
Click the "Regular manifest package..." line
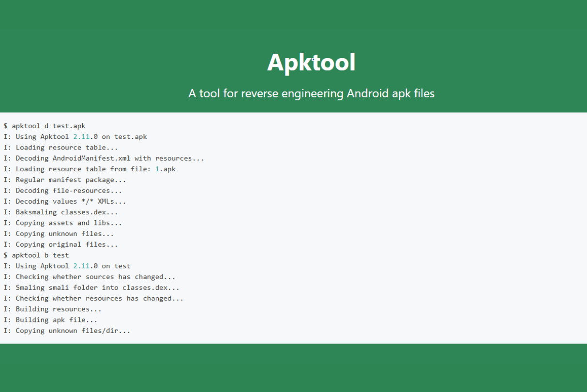click(x=65, y=180)
